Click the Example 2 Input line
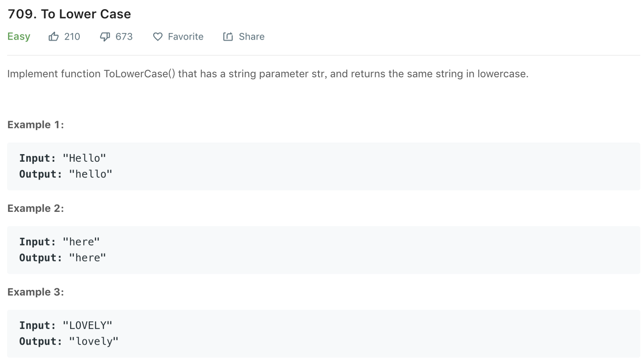This screenshot has height=364, width=641. click(59, 242)
